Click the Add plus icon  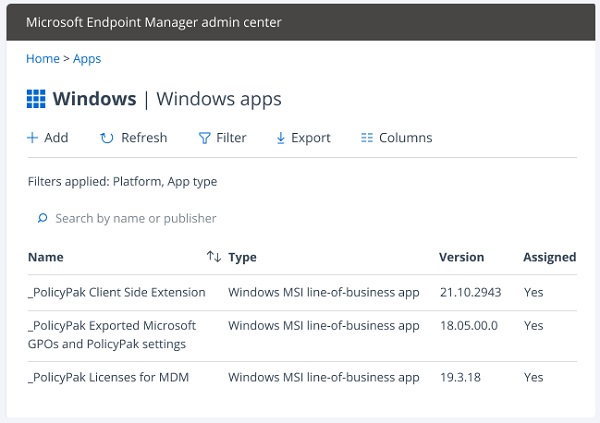tap(32, 138)
